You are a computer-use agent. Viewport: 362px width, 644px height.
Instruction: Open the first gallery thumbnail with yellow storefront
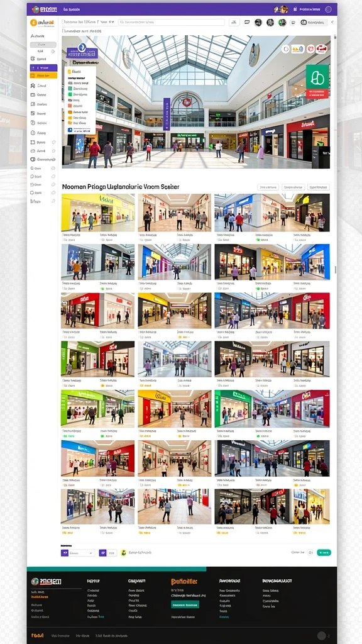[98, 213]
